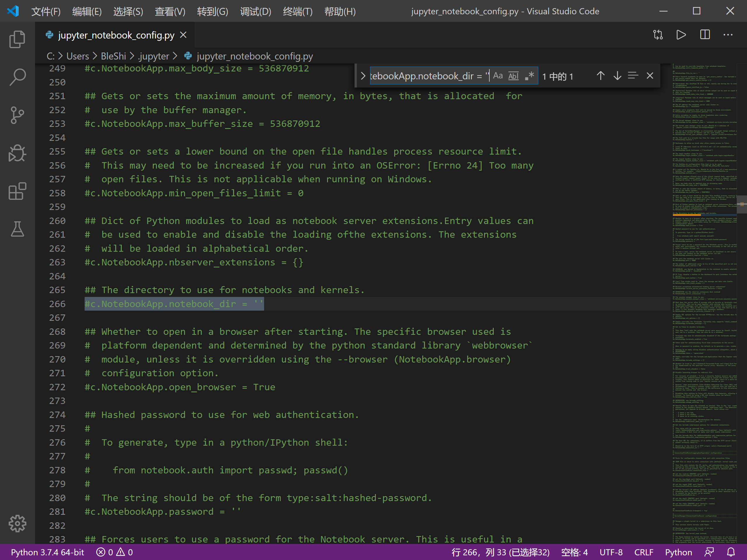Go to previous match arrow
Viewport: 747px width, 560px height.
coord(601,76)
